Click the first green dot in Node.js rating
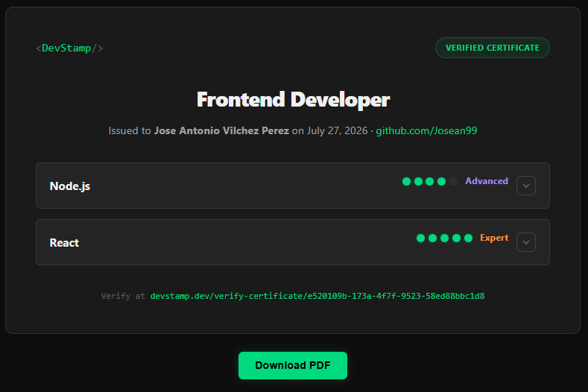 (x=406, y=182)
